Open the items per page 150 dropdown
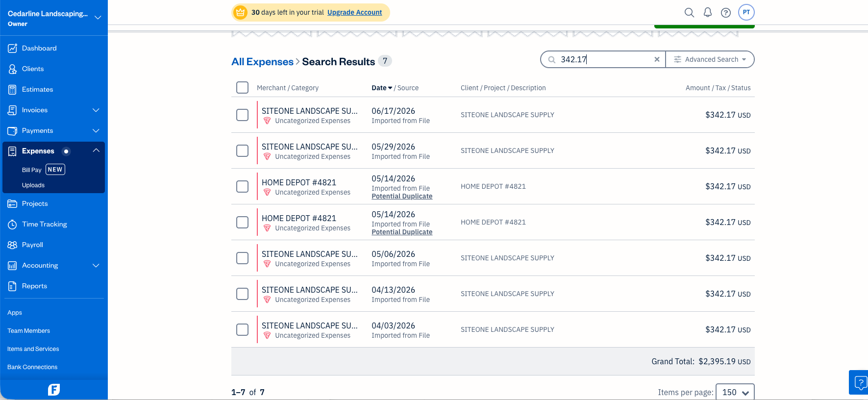Viewport: 868px width, 400px height. click(735, 392)
